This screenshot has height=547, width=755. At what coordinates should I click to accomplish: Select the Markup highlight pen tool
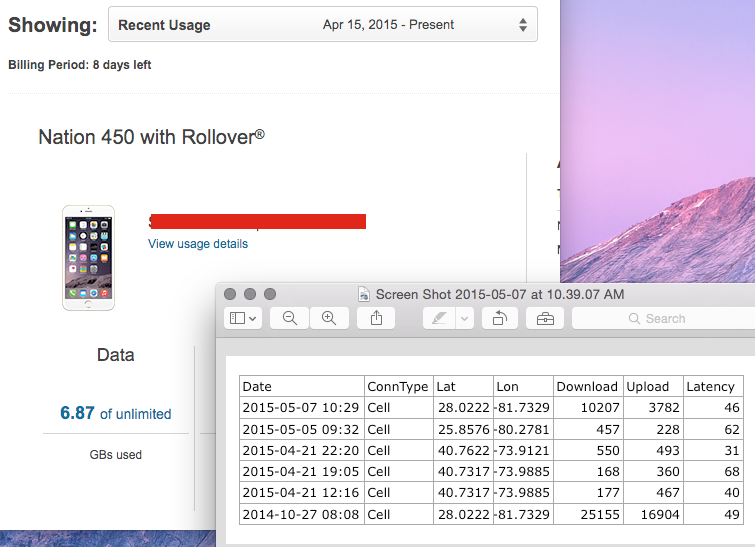click(439, 318)
